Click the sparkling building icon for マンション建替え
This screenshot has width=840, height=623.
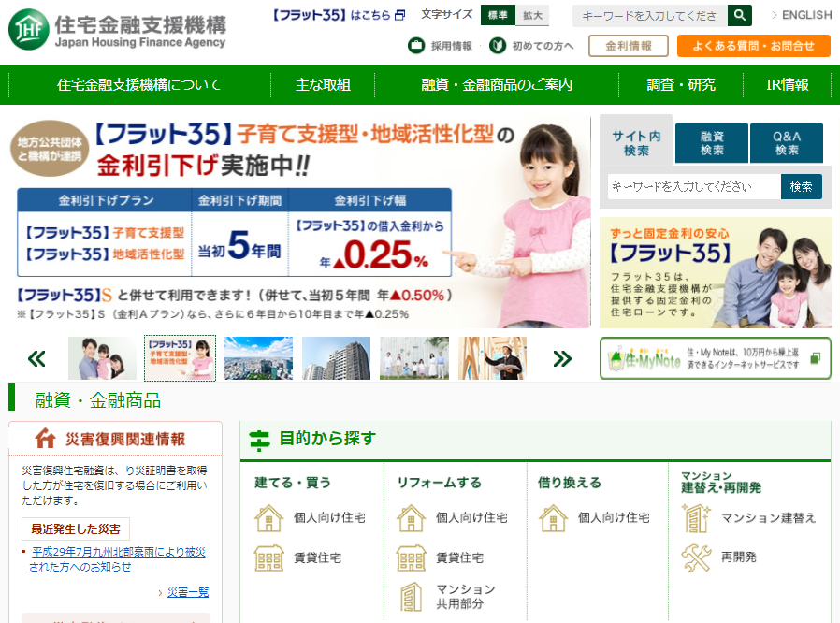coord(696,518)
